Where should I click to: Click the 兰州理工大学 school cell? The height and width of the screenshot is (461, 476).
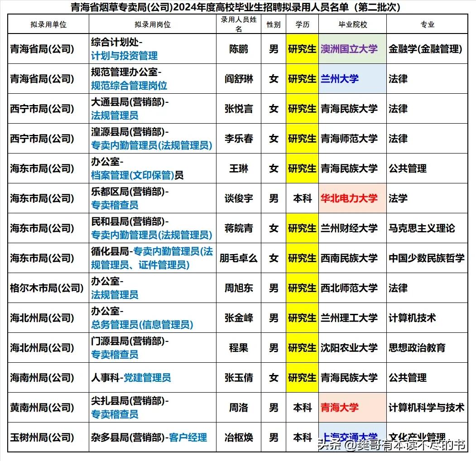tap(352, 318)
